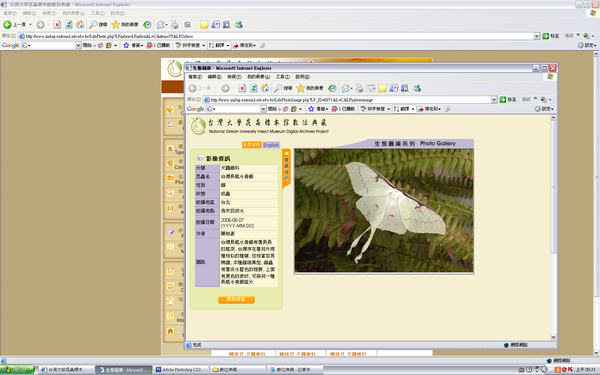Click Mail icon in main window toolbar
This screenshot has height=375, width=600.
(x=160, y=25)
